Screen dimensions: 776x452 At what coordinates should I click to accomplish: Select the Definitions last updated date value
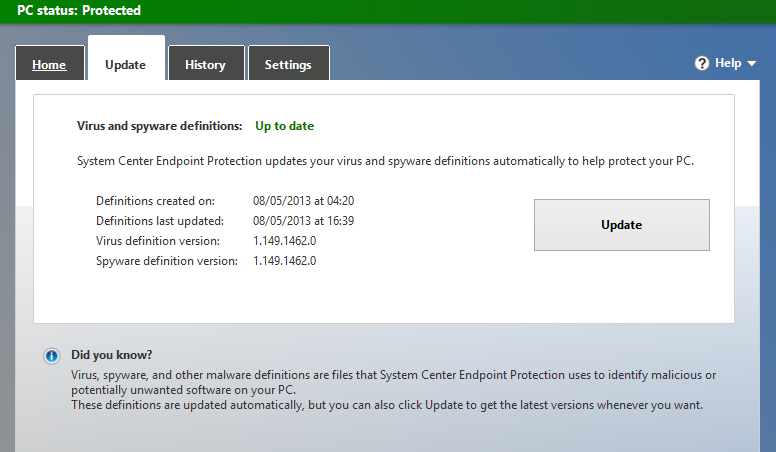pyautogui.click(x=304, y=220)
